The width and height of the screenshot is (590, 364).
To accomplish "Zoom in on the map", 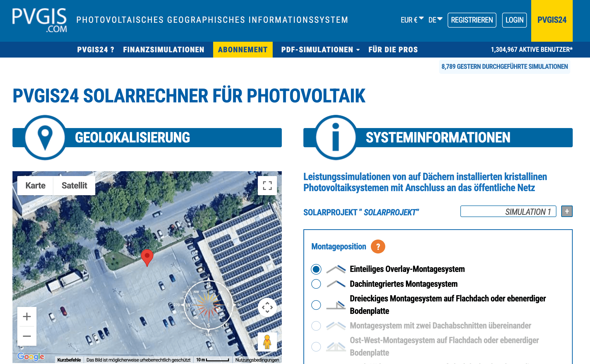I will coord(27,317).
